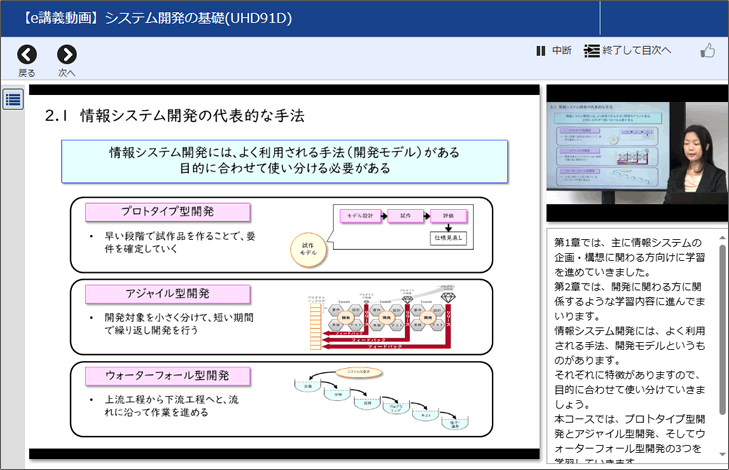This screenshot has width=729, height=470.
Task: Click the thumbs-up like icon
Action: coord(708,50)
